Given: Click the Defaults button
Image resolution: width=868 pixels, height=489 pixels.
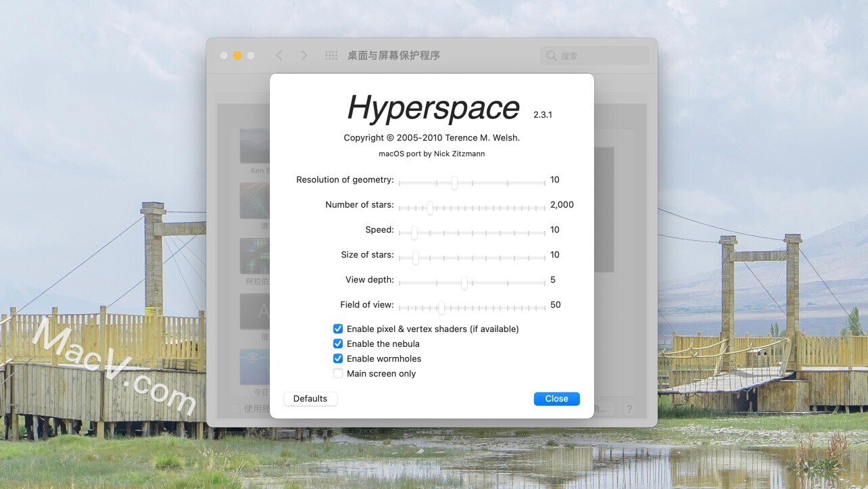Looking at the screenshot, I should [x=310, y=398].
